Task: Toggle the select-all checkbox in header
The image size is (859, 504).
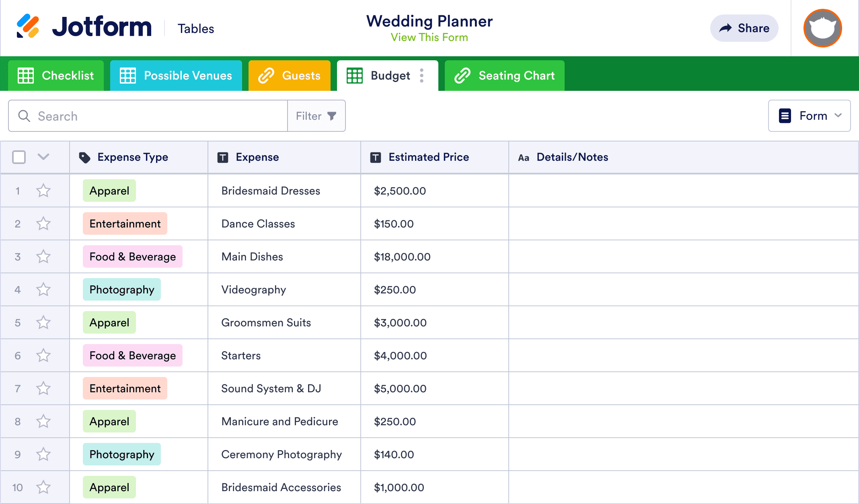Action: [x=19, y=157]
